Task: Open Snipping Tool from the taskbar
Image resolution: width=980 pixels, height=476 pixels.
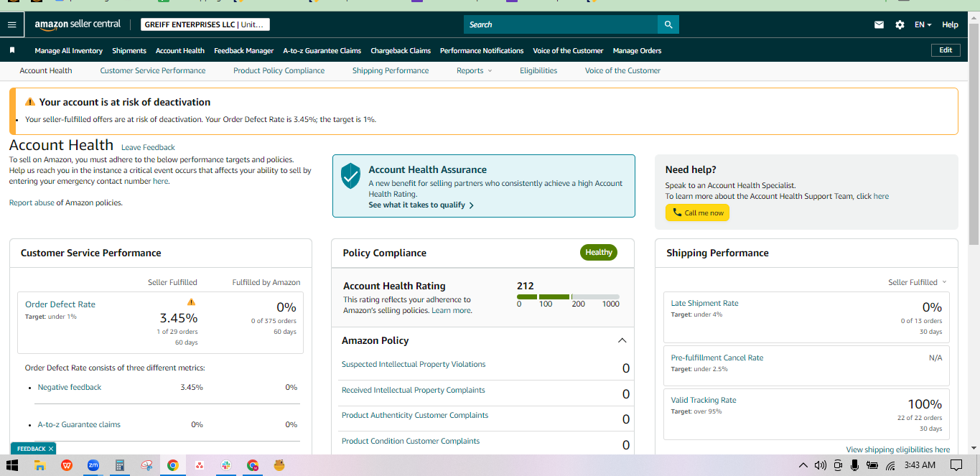Action: [146, 465]
